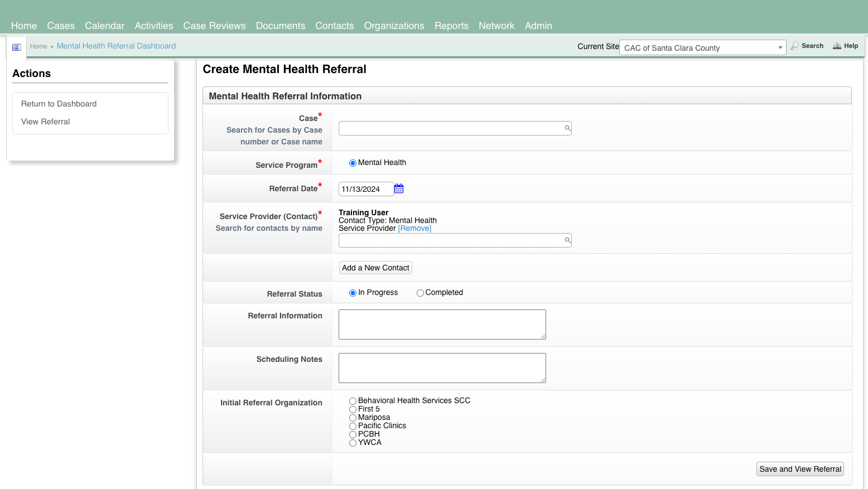Click into Referral Information text area
The width and height of the screenshot is (868, 489).
(442, 325)
